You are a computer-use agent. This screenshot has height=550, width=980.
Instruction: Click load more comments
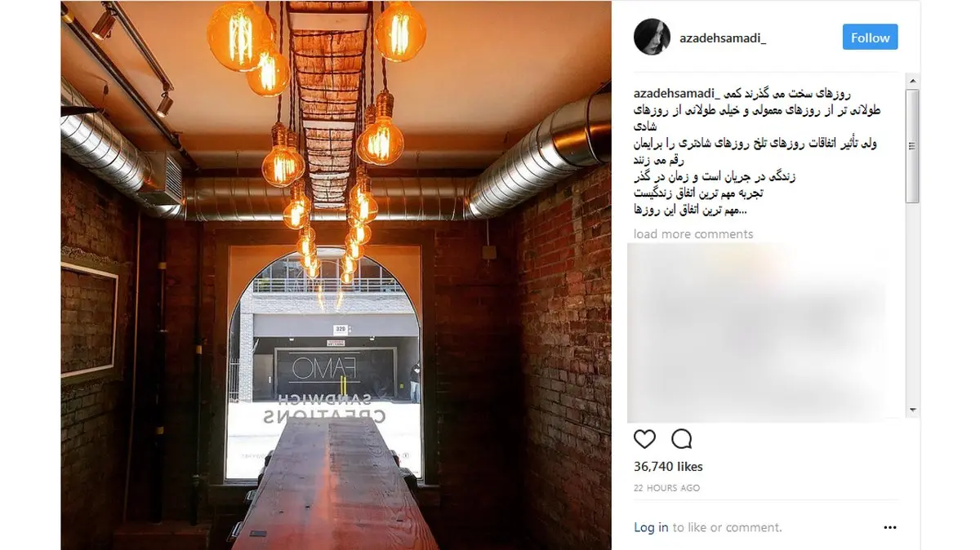tap(693, 234)
